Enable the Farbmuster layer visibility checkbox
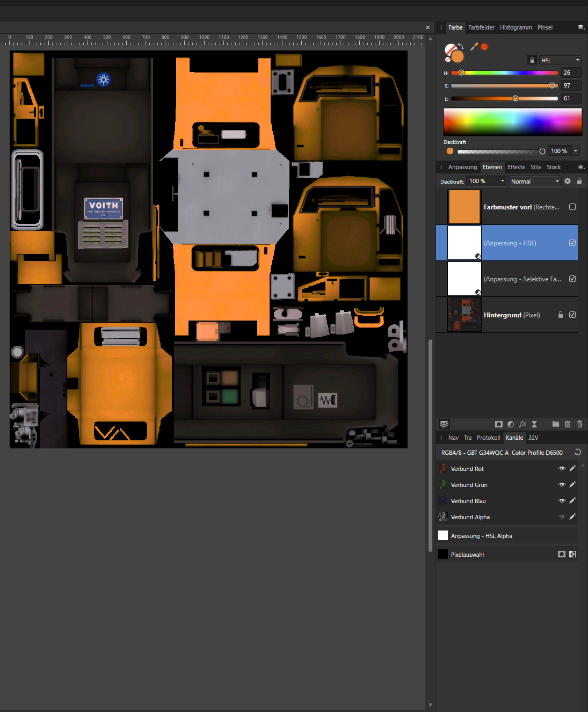Viewport: 588px width, 712px height. (572, 207)
